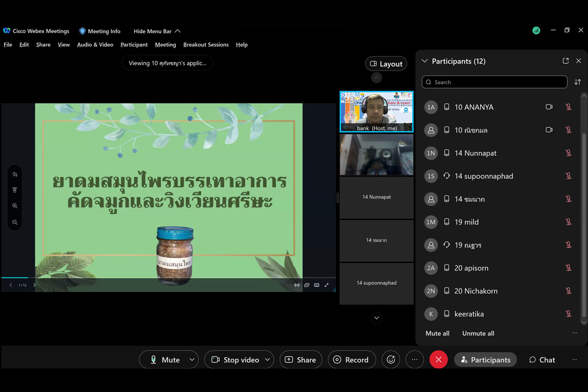Open the Breakout Sessions menu
Viewport: 588px width, 392px height.
[x=206, y=45]
